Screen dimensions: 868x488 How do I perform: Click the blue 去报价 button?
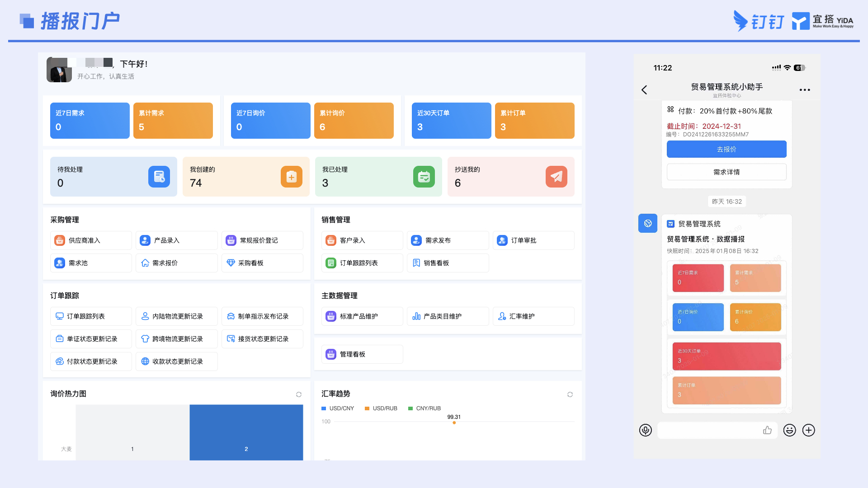[x=726, y=149]
